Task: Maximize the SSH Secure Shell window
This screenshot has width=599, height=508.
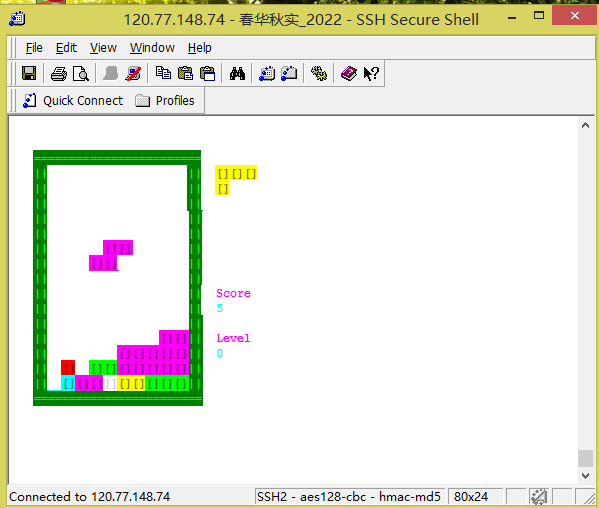Action: (x=539, y=16)
